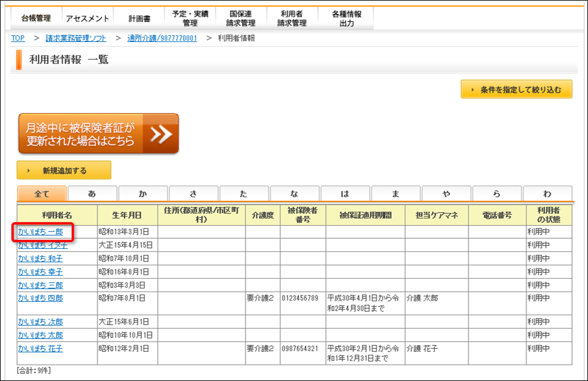Open user かいぽち 三郎
This screenshot has width=588, height=381.
[x=40, y=285]
